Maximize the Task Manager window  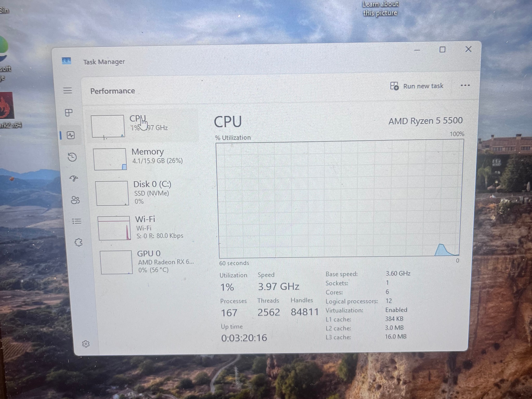click(x=442, y=49)
